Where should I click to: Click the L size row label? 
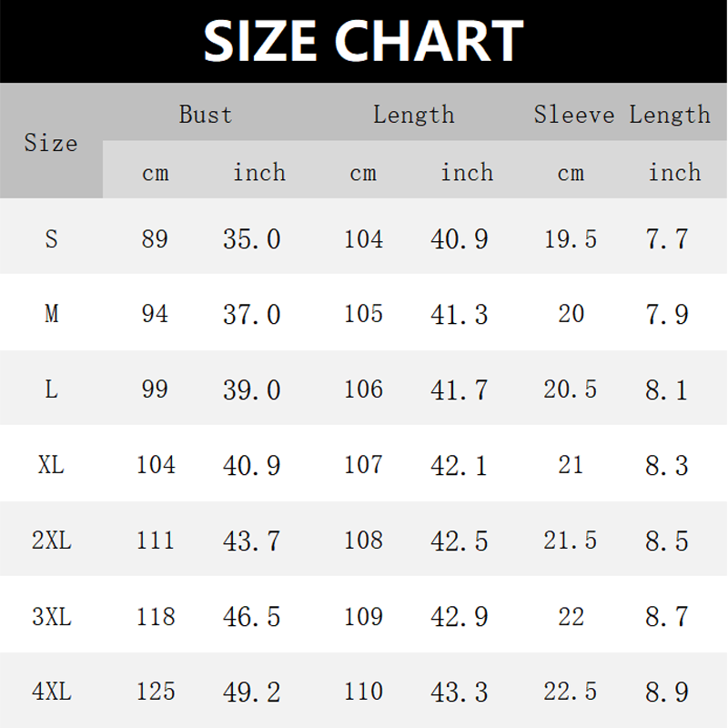51,389
